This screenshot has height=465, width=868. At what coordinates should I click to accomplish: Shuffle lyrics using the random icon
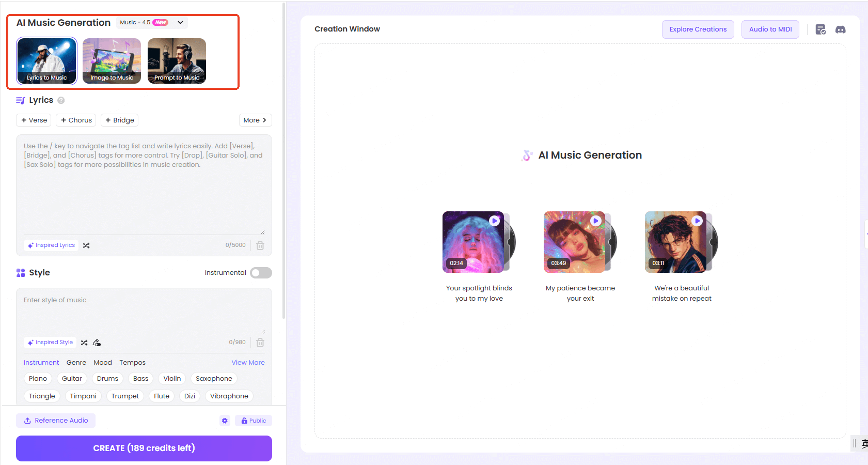86,245
